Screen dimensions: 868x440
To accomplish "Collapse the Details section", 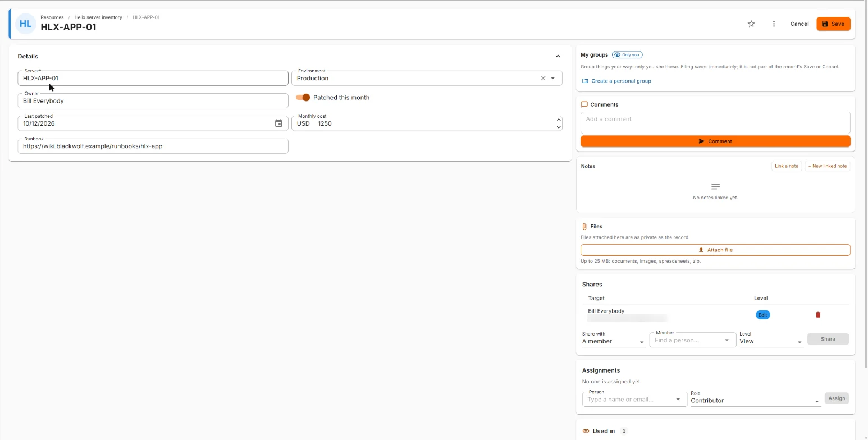I will tap(558, 56).
